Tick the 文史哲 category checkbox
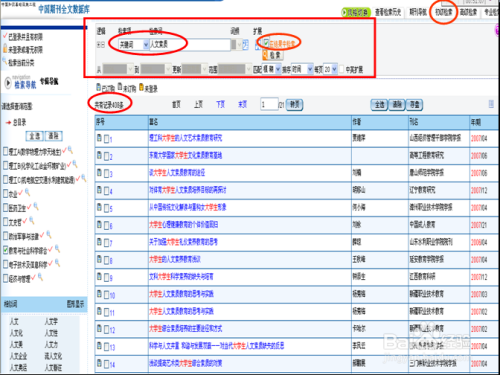This screenshot has width=500, height=375. point(5,221)
